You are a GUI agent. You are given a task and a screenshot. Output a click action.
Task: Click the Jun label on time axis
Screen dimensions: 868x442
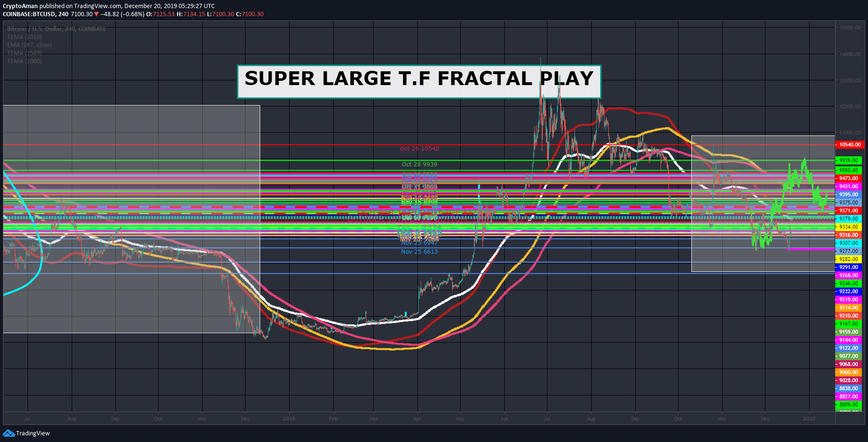point(504,419)
